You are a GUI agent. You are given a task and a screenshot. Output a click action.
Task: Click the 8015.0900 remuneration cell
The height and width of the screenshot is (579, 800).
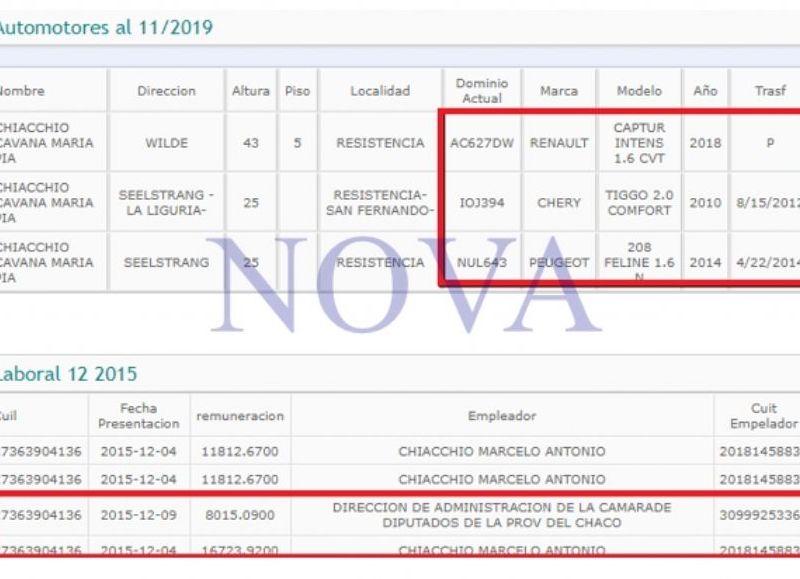240,515
